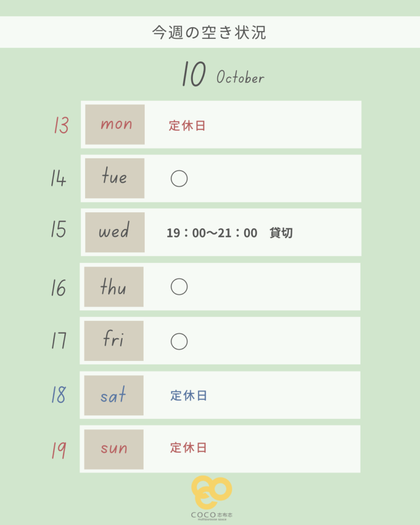Click the October month label

coord(240,78)
